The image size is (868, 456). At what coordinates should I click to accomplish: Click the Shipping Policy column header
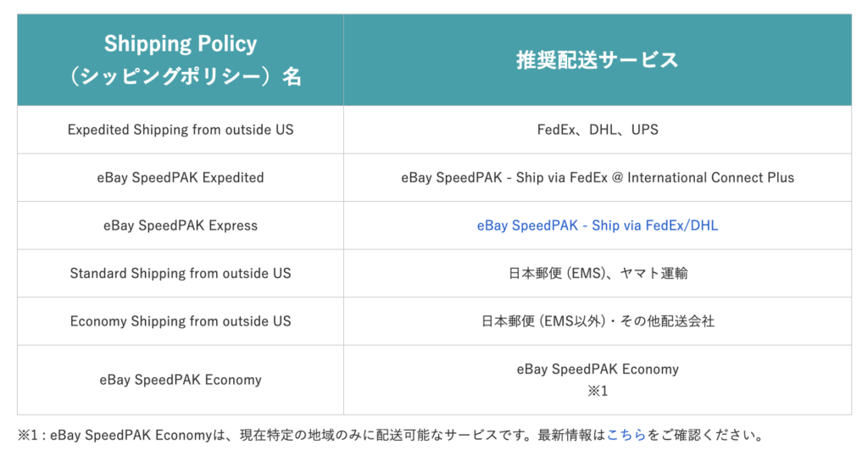coord(181,60)
